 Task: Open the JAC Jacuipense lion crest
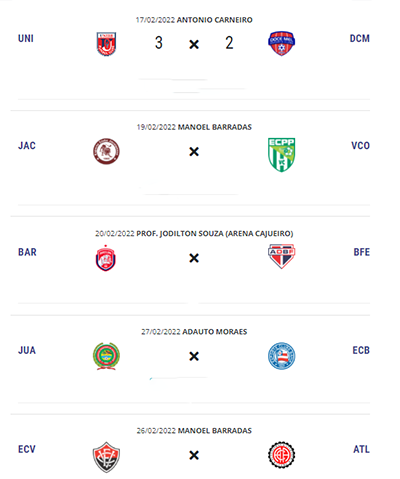tap(106, 152)
